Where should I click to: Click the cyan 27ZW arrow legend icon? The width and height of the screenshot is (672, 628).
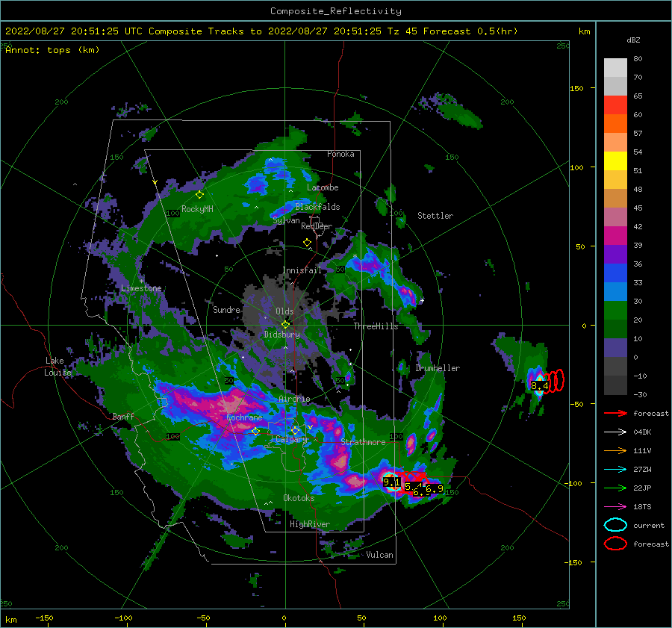(x=615, y=469)
